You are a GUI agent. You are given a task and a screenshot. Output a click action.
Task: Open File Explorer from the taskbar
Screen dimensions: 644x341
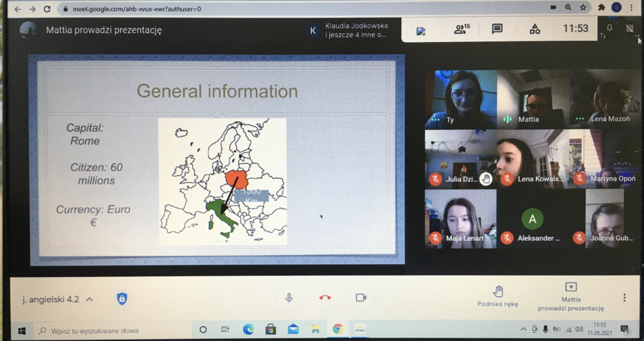click(x=315, y=329)
